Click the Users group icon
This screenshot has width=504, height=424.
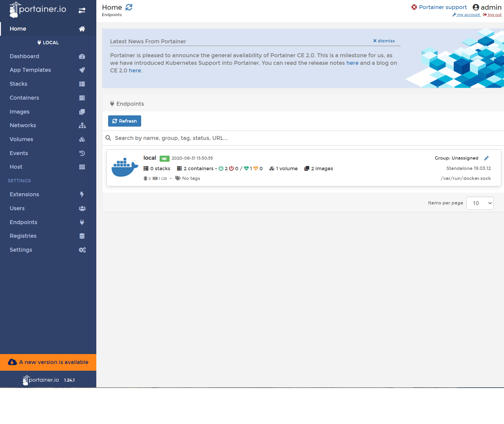82,208
